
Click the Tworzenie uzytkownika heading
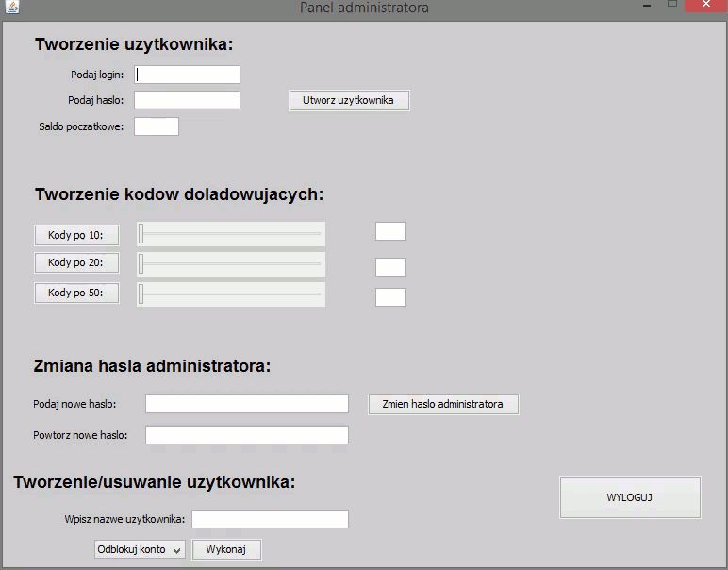coord(134,44)
